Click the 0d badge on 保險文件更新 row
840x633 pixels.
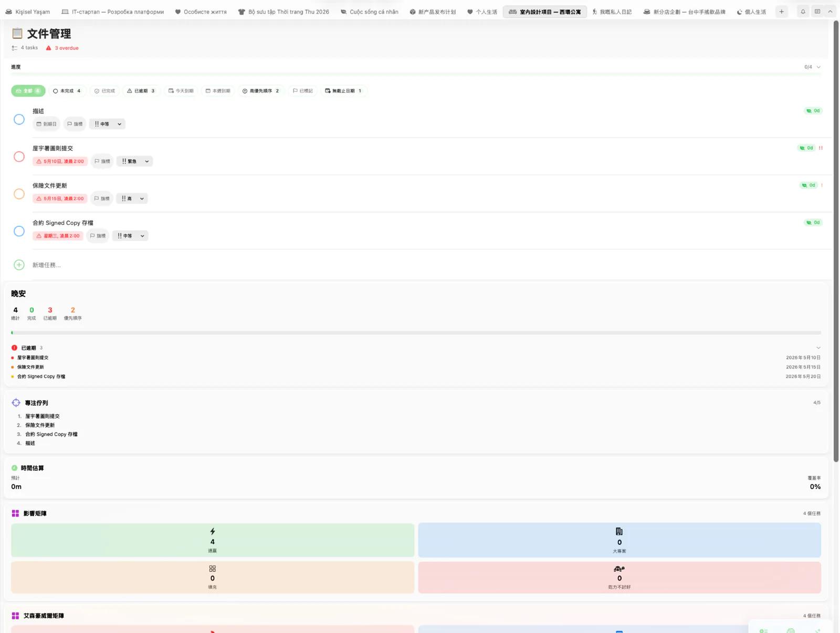[x=808, y=185]
